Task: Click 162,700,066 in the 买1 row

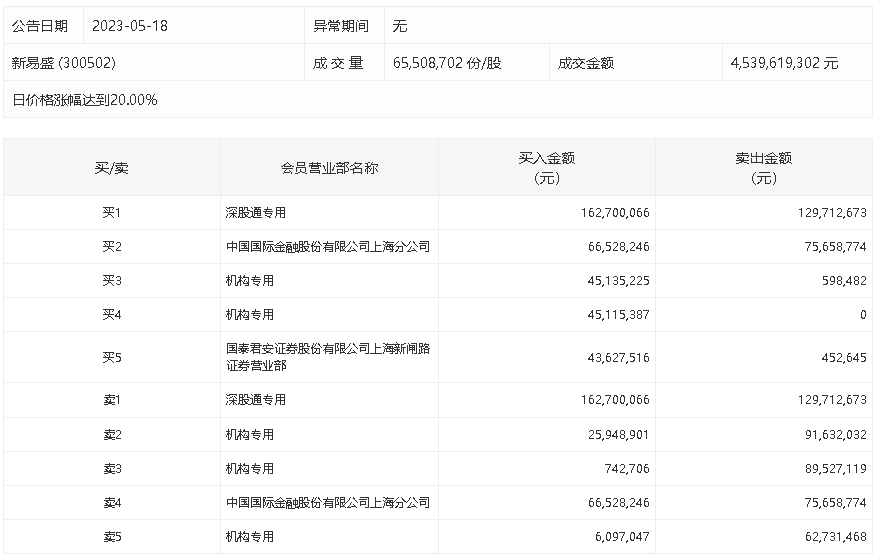Action: point(615,212)
